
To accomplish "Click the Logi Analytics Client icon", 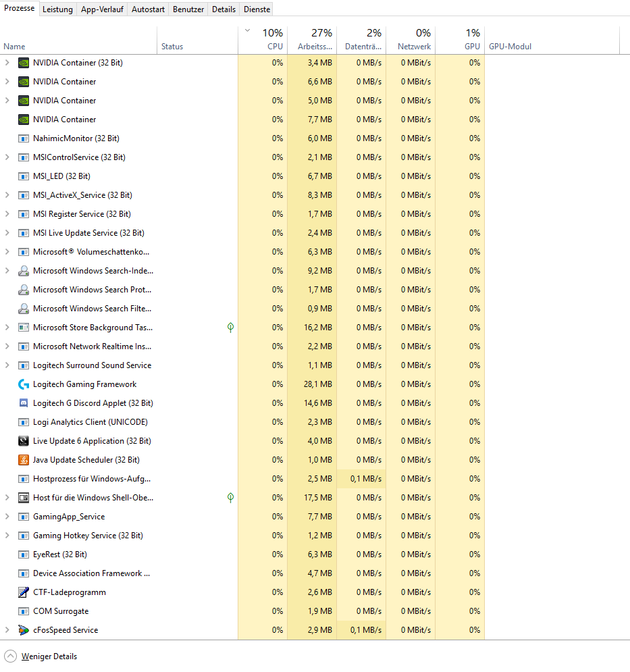I will point(24,422).
